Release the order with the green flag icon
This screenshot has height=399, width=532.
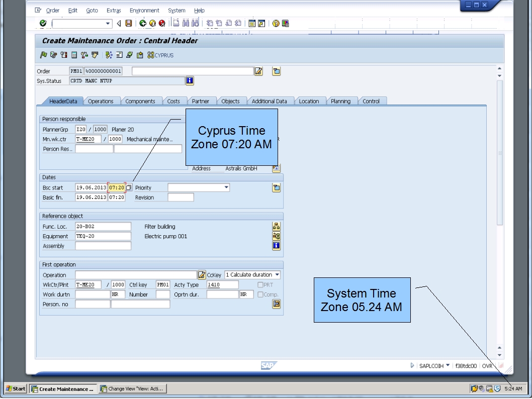click(x=43, y=55)
